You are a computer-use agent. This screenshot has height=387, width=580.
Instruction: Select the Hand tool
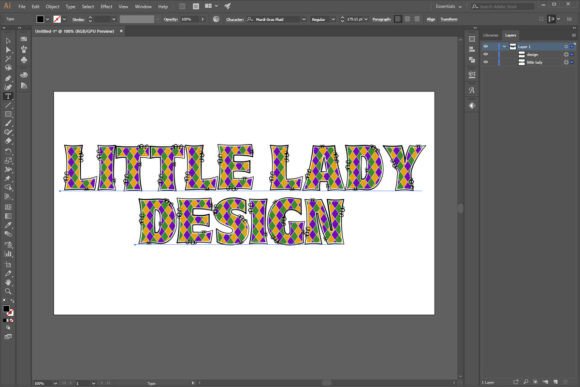pos(8,283)
